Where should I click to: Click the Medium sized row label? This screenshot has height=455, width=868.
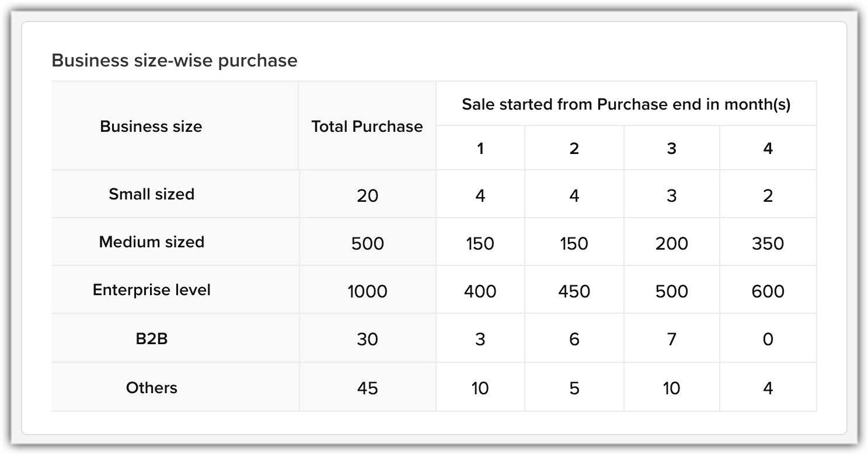tap(151, 242)
